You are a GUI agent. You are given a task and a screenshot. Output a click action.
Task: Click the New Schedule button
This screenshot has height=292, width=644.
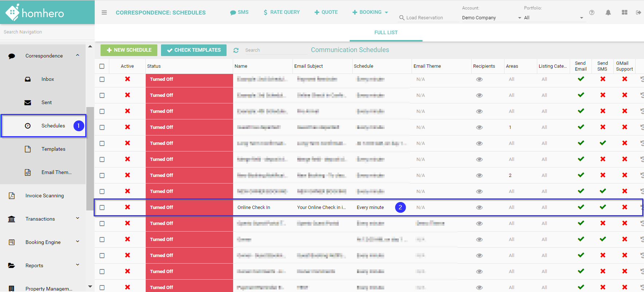tap(129, 50)
